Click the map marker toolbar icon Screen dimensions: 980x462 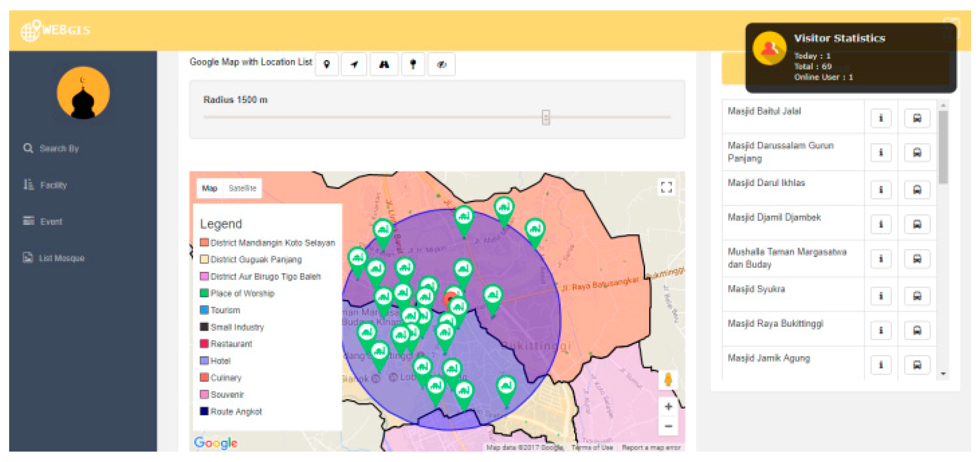(x=326, y=64)
